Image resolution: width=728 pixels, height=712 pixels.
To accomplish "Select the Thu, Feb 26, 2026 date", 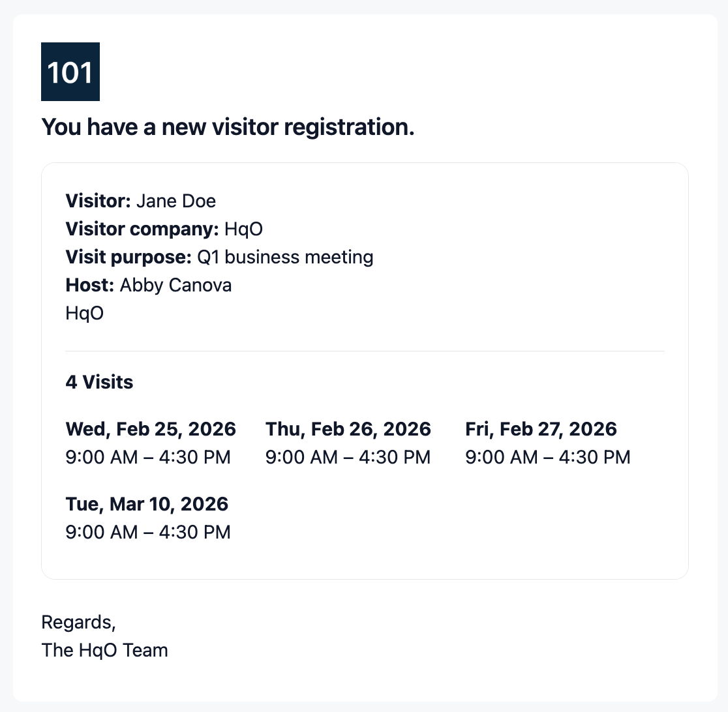I will pyautogui.click(x=348, y=429).
